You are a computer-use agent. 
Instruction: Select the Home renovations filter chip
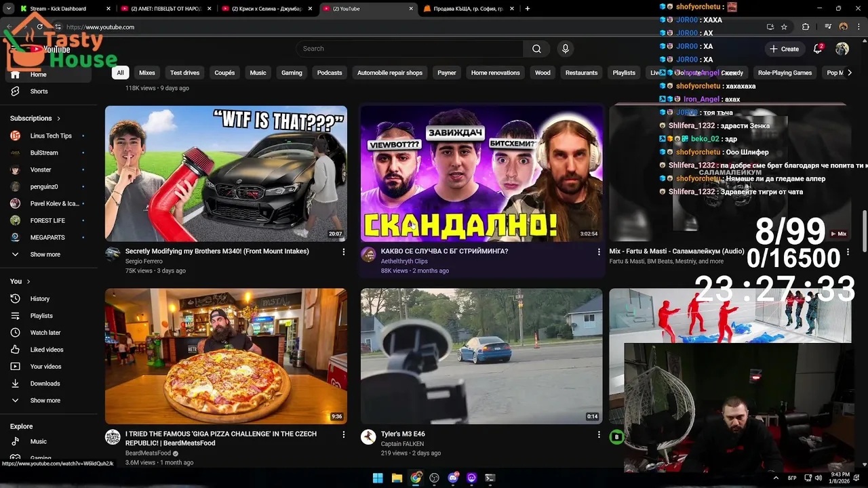coord(496,73)
